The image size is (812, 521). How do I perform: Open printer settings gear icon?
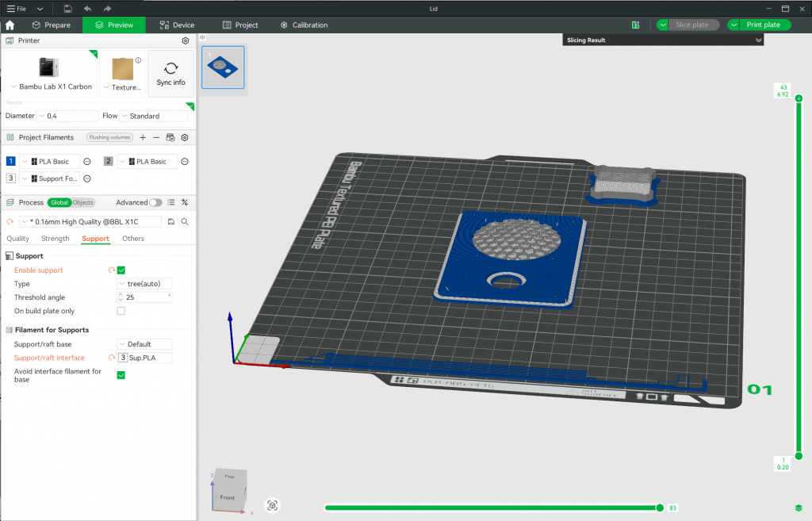coord(186,40)
